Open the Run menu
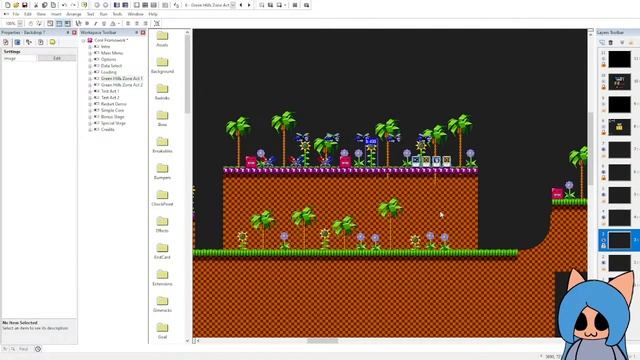The height and width of the screenshot is (360, 640). tap(104, 14)
